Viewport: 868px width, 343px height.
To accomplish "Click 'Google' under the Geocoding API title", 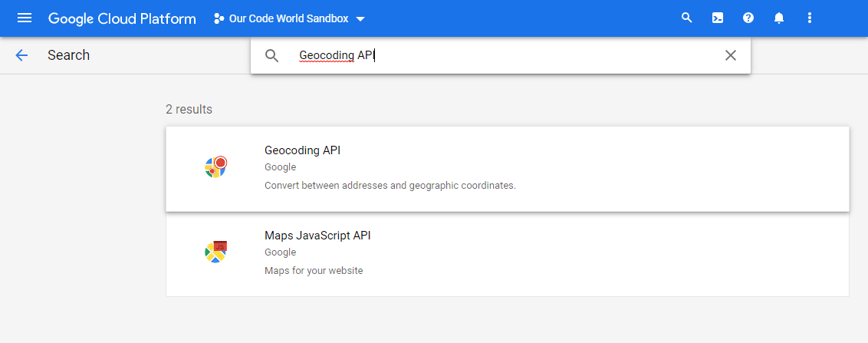I will (x=280, y=167).
